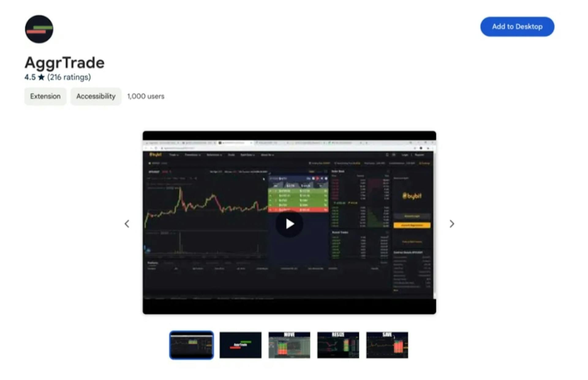
Task: Click the Bybit logo icon in video
Action: coord(411,196)
